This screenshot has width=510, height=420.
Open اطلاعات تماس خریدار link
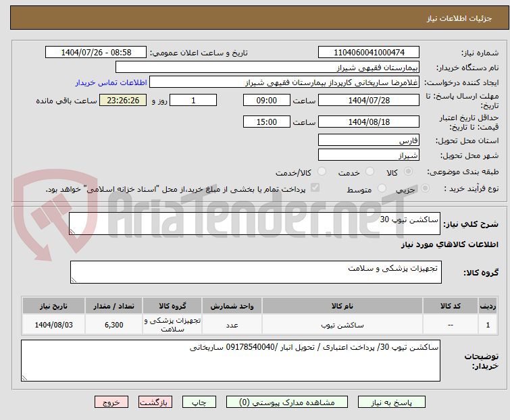click(111, 82)
